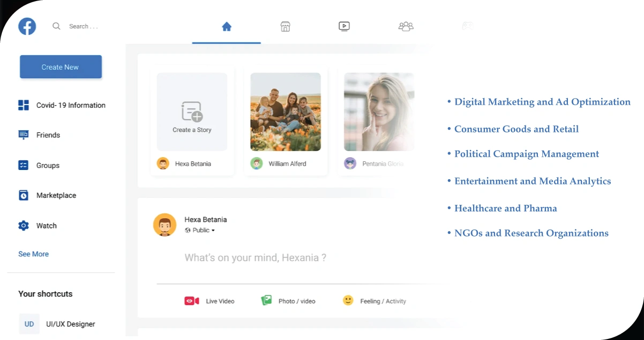Click the search magnifier icon

pos(56,26)
